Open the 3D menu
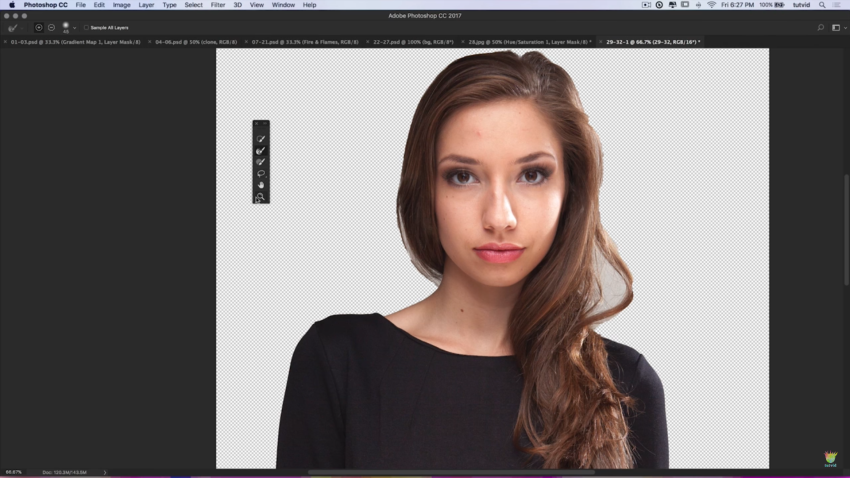 coord(237,5)
